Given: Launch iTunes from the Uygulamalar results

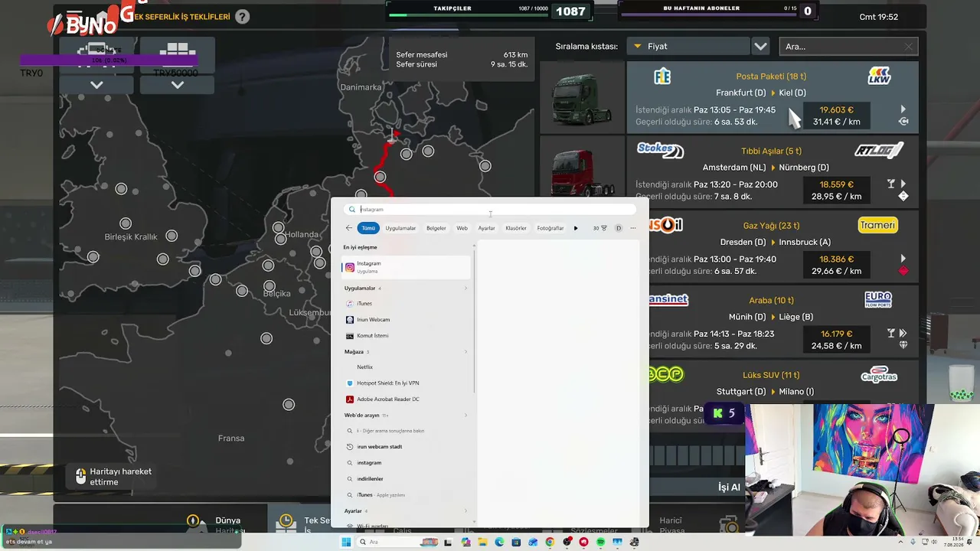Looking at the screenshot, I should [x=406, y=304].
